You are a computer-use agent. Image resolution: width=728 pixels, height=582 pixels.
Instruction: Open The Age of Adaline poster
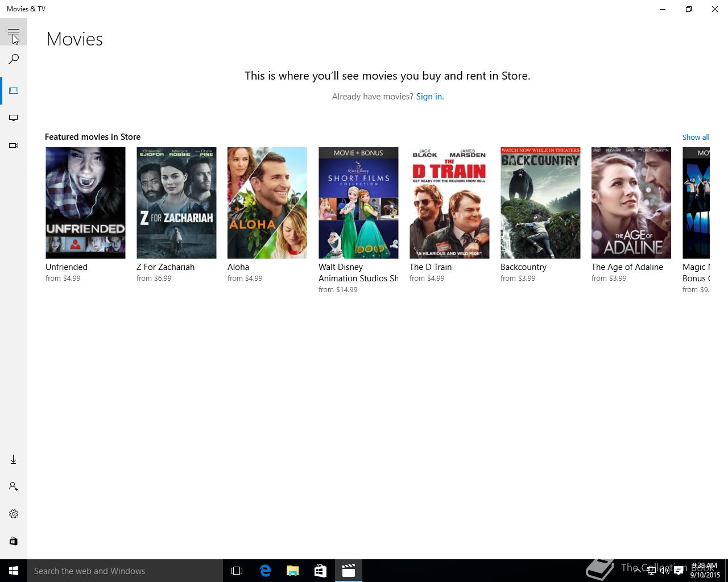(631, 203)
